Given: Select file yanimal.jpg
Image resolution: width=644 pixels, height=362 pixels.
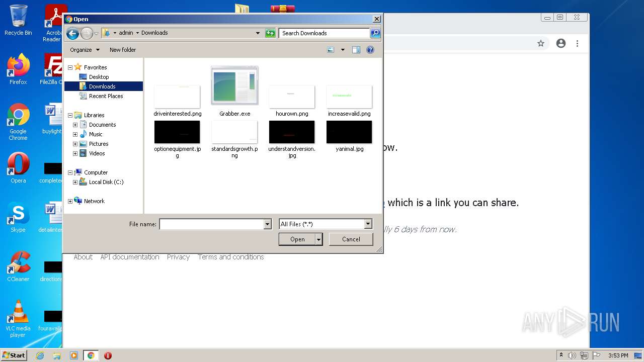Looking at the screenshot, I should pyautogui.click(x=349, y=136).
